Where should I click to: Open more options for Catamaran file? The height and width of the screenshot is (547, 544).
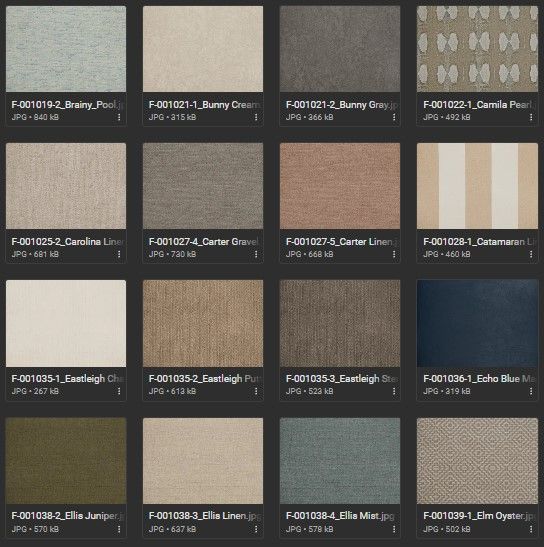tap(531, 254)
